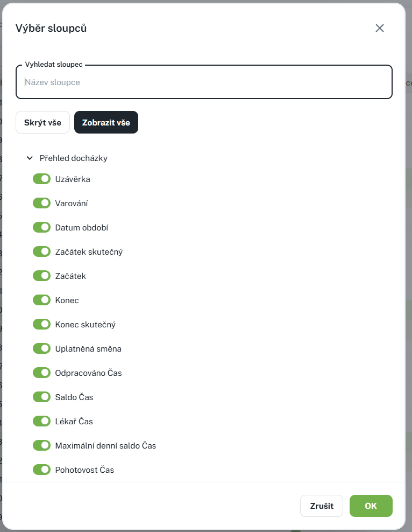Turn off the Datum období toggle

[x=41, y=227]
